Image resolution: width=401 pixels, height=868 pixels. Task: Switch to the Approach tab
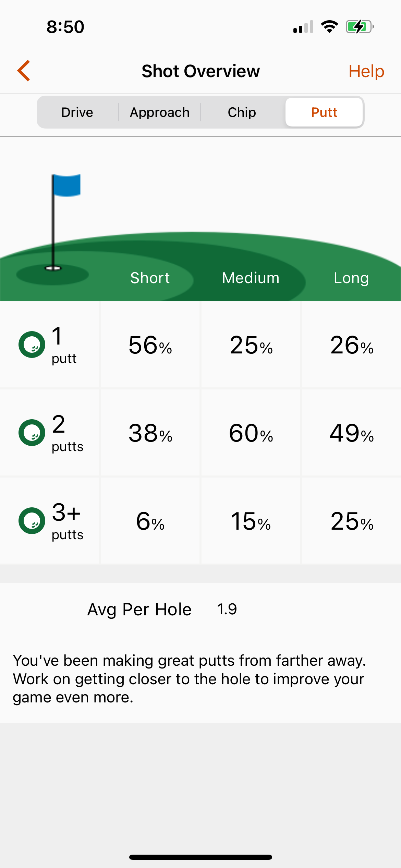(160, 112)
